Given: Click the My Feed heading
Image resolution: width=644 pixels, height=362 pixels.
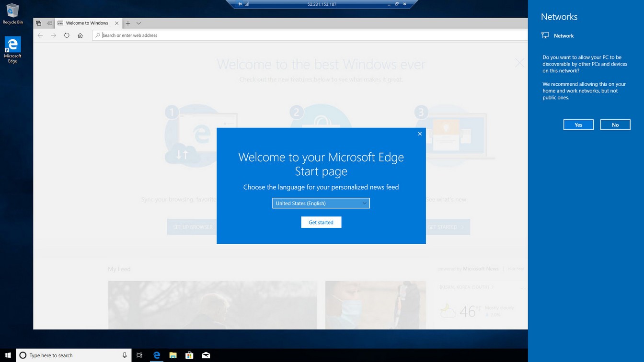Looking at the screenshot, I should pyautogui.click(x=119, y=269).
